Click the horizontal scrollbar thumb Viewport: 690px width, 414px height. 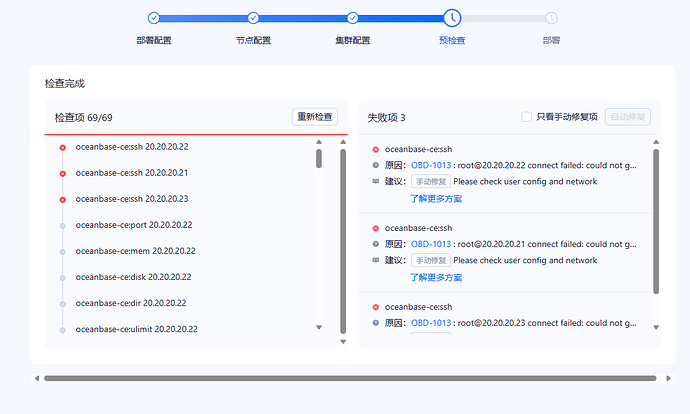click(x=350, y=378)
